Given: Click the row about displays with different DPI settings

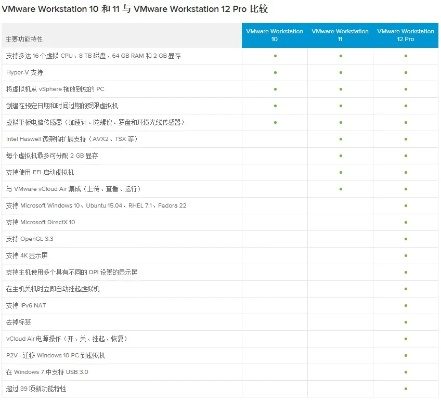Looking at the screenshot, I should pyautogui.click(x=220, y=272).
